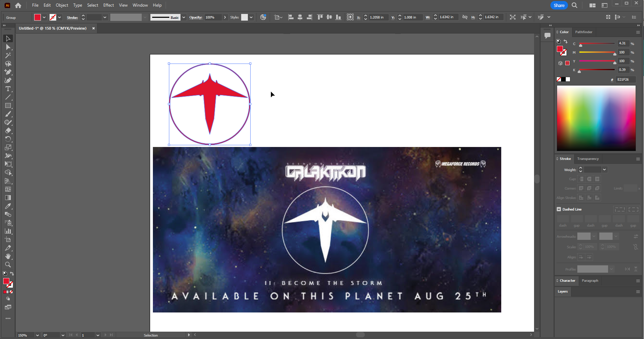
Task: Open the Basic brush definition dropdown
Action: point(184,17)
